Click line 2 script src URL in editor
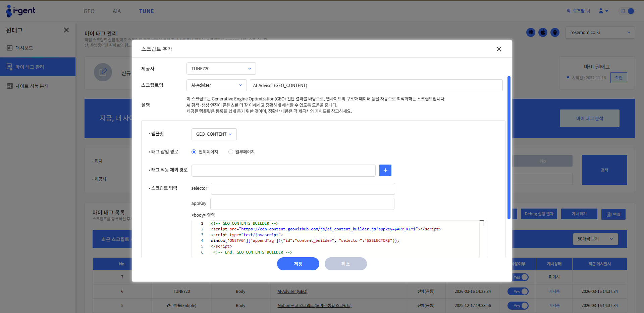Viewport: 644px width, 313px height. 328,229
